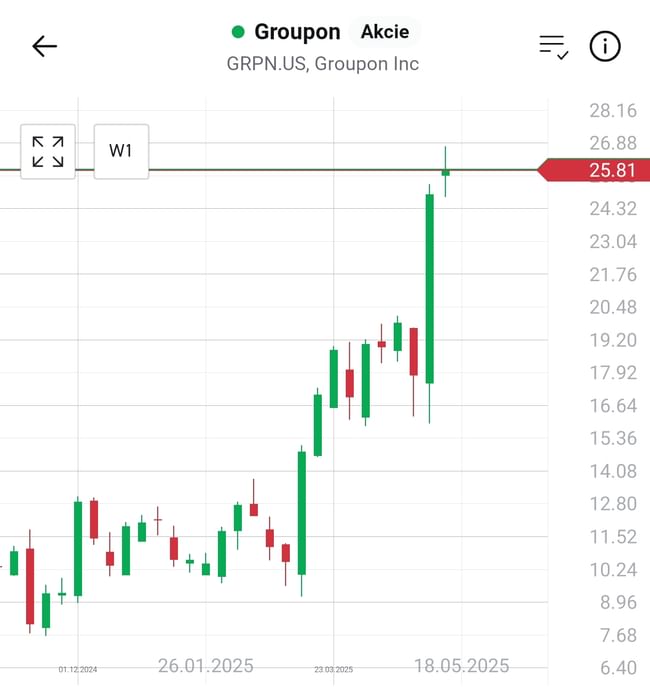Click the 01.12.2024 date label
The image size is (650, 687).
click(78, 669)
